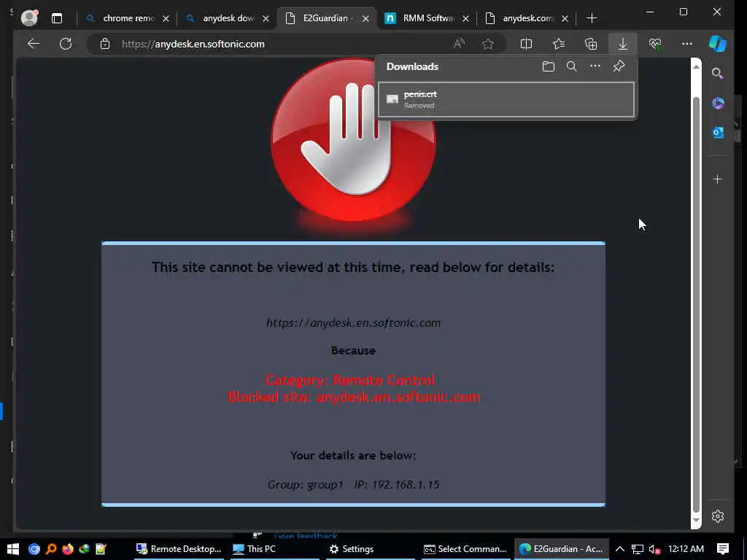This screenshot has width=747, height=560.
Task: Open the Copilot sidebar
Action: click(x=718, y=44)
